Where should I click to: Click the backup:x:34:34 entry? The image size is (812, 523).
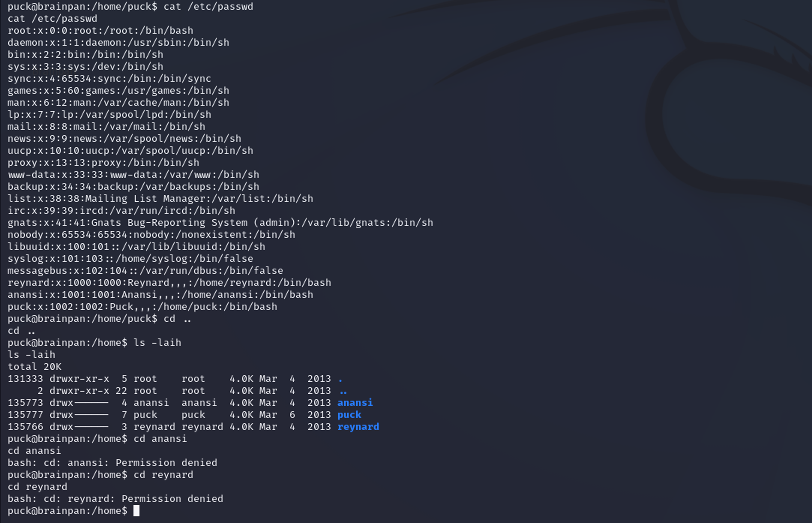point(133,187)
